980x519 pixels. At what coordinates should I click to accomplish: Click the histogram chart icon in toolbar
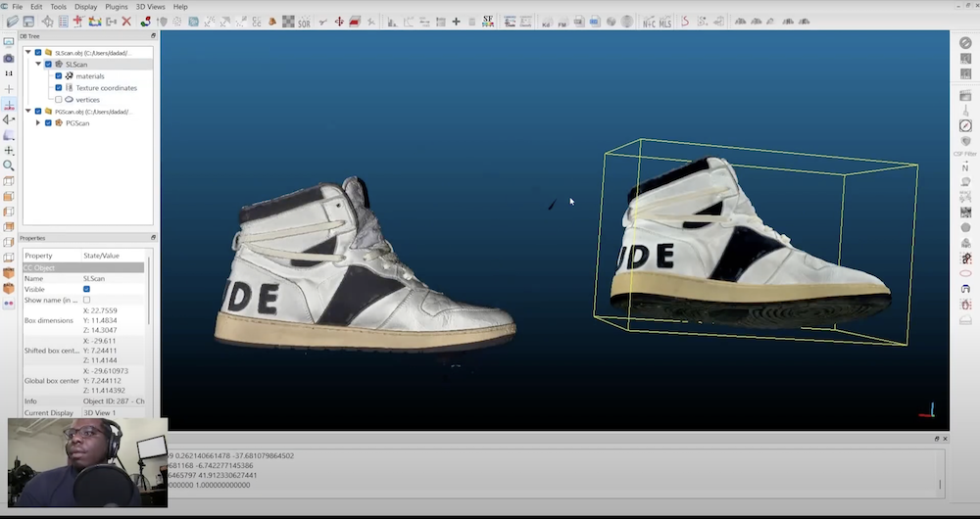(392, 22)
